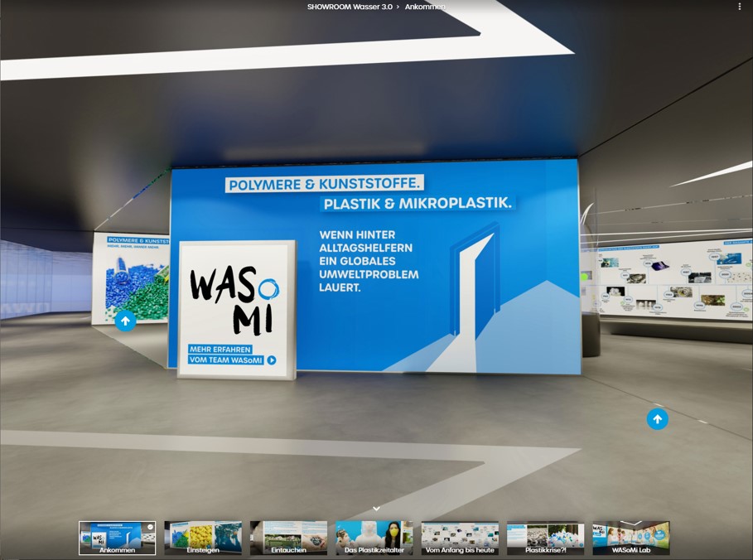
Task: Go to the Eintauchen scene thumbnail
Action: [x=288, y=538]
